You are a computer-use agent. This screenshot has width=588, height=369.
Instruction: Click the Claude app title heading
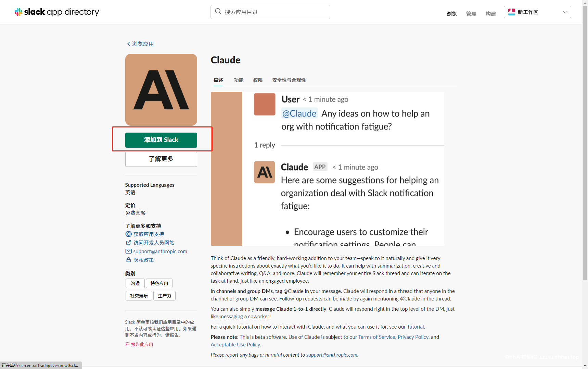226,60
